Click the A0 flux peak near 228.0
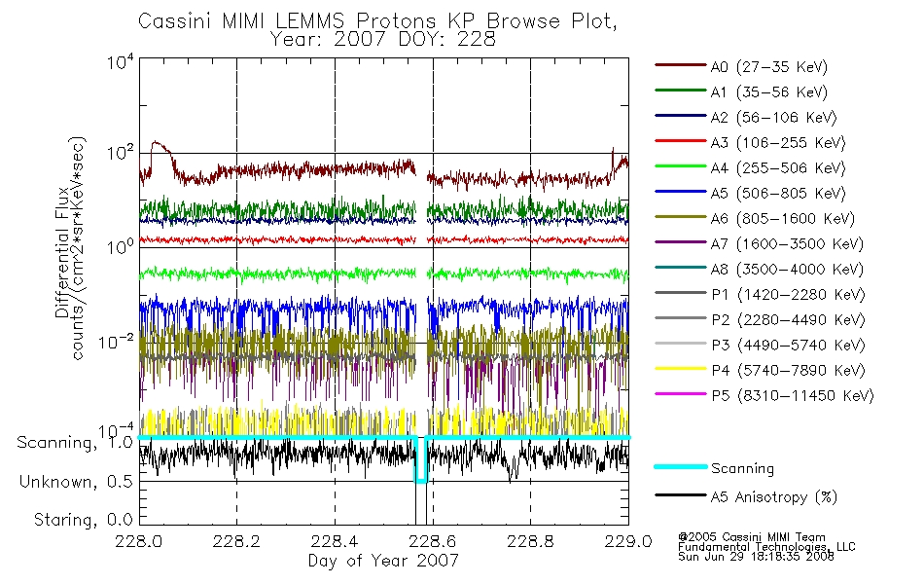Image resolution: width=924 pixels, height=584 pixels. point(156,143)
